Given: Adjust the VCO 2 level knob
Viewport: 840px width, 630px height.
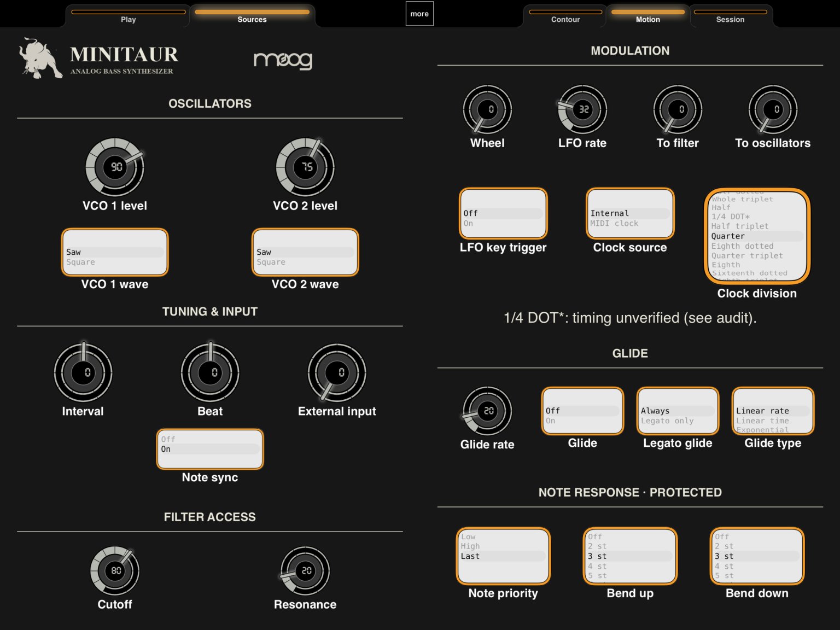Looking at the screenshot, I should tap(305, 167).
